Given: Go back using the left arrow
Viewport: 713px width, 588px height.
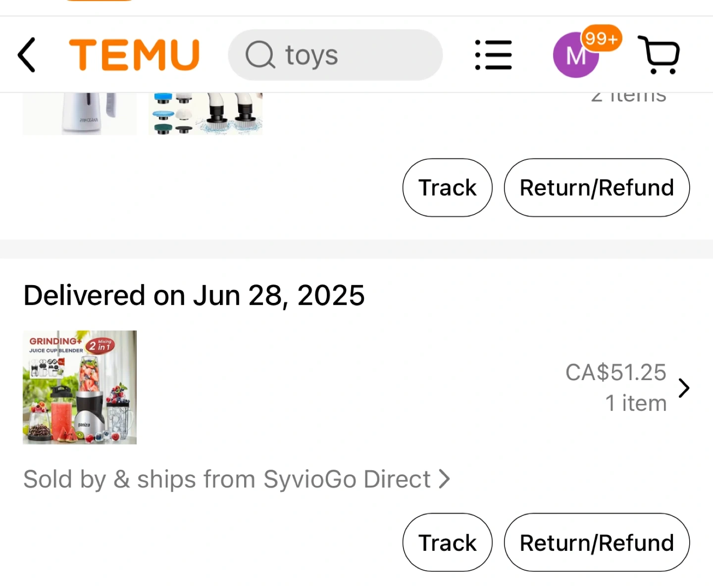Looking at the screenshot, I should click(x=27, y=55).
